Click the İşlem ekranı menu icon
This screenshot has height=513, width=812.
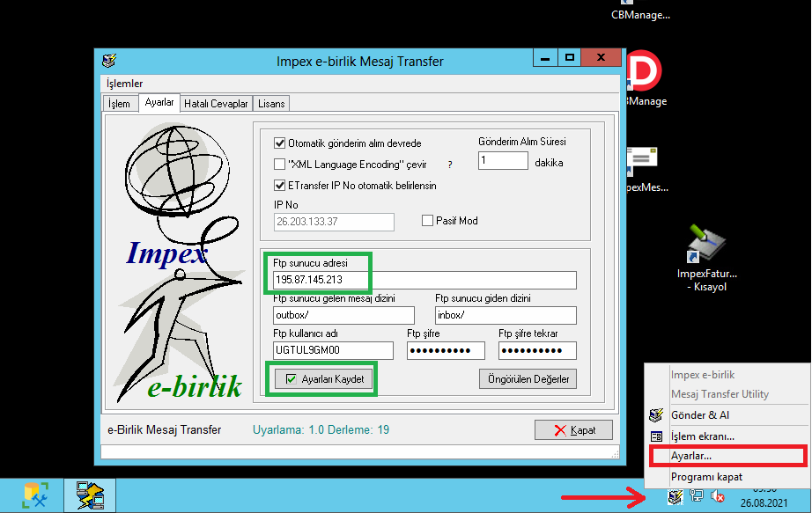[x=656, y=436]
